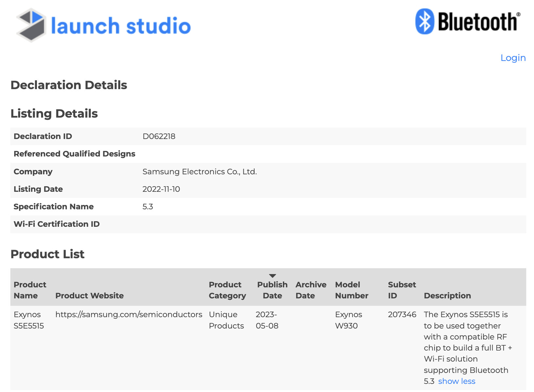Click the Wi-Fi Certification ID label
The width and height of the screenshot is (534, 392).
tap(57, 224)
